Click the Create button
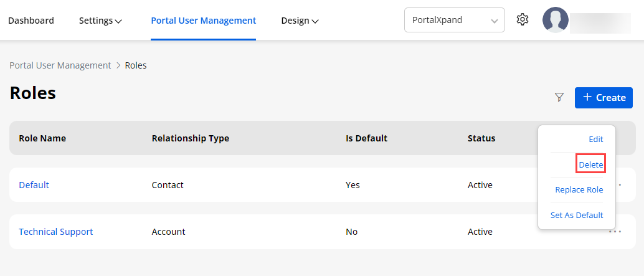Screen dimensions: 644x276 coord(604,97)
